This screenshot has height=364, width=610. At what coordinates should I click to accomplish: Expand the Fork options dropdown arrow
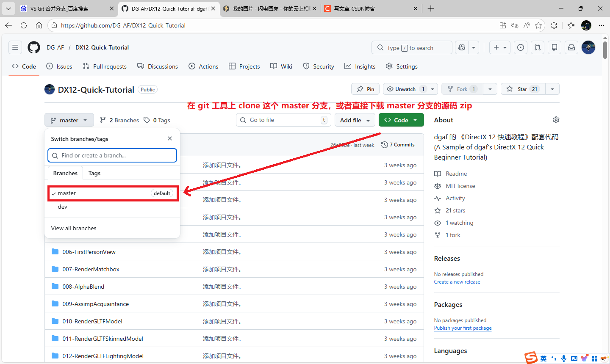click(490, 89)
